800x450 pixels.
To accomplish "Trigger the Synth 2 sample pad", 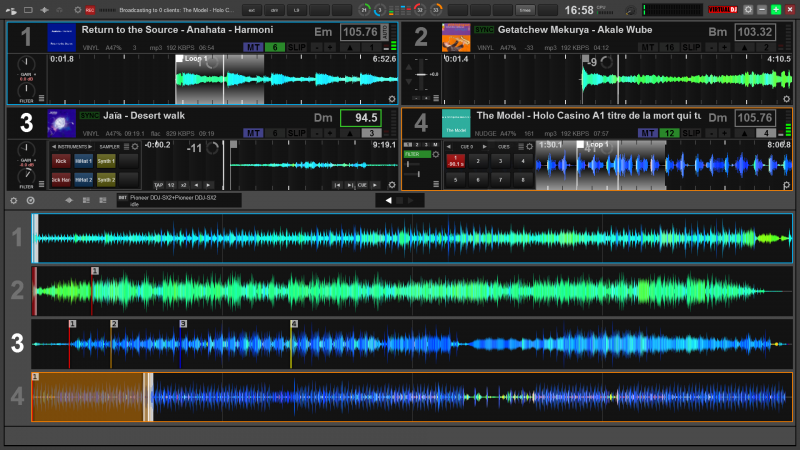I will (106, 180).
